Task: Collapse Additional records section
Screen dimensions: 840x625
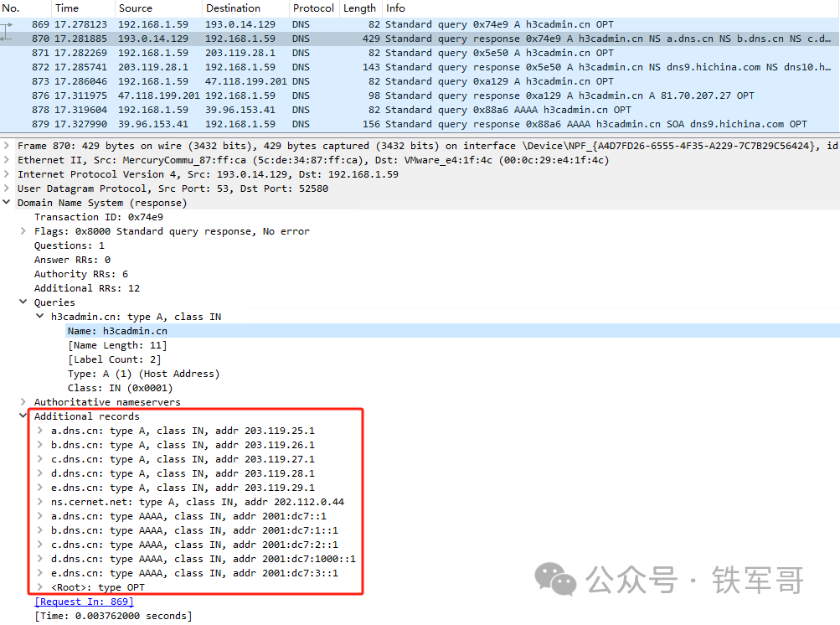Action: coord(23,416)
